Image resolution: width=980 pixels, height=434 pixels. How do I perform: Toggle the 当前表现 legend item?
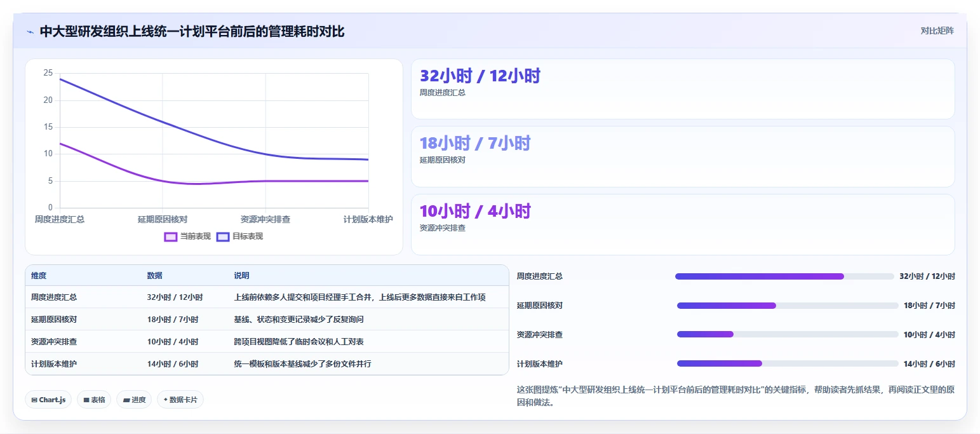[x=187, y=236]
